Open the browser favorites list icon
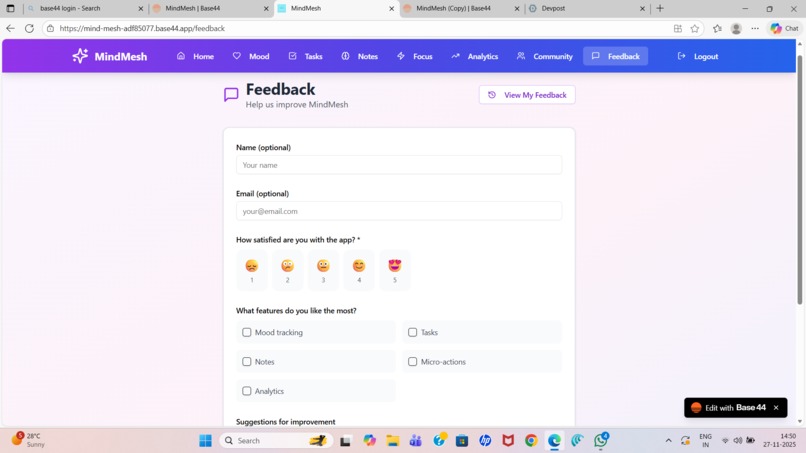Viewport: 806px width, 453px height. point(718,28)
